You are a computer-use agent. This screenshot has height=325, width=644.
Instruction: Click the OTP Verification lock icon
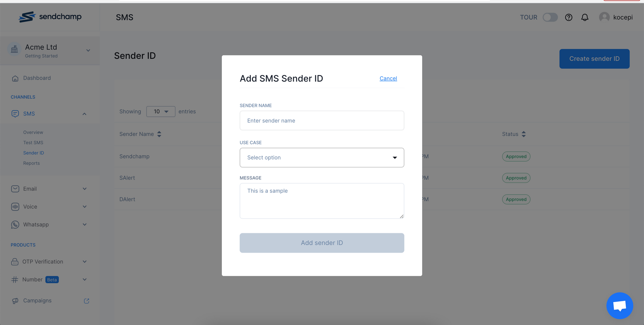click(15, 262)
